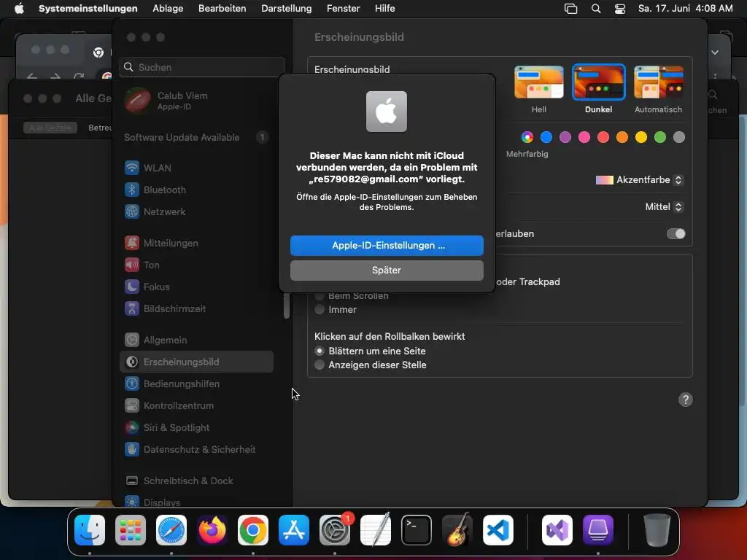Viewport: 747px width, 560px height.
Task: Open Control Center in the menu bar
Action: coord(620,9)
